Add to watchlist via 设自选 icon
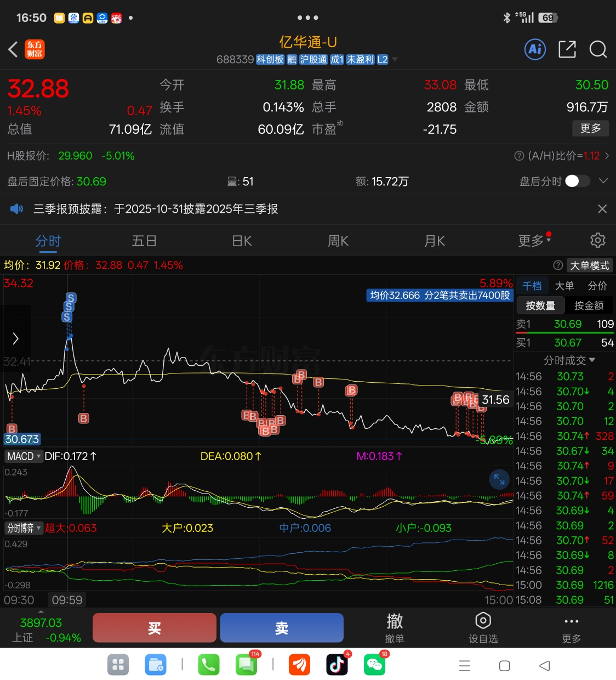 click(x=483, y=628)
